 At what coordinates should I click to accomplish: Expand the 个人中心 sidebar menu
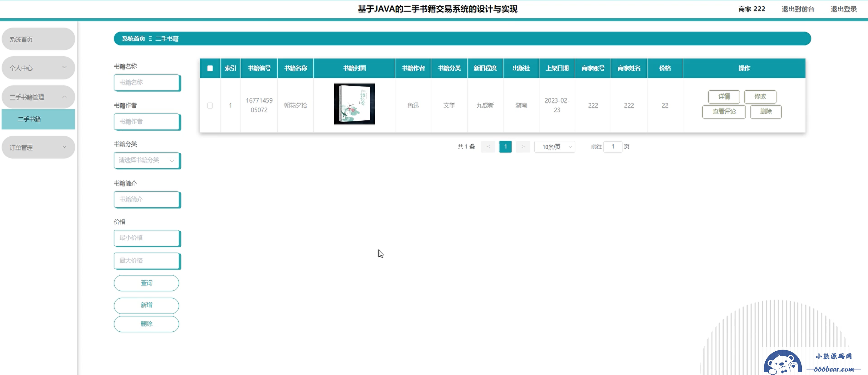click(x=38, y=68)
